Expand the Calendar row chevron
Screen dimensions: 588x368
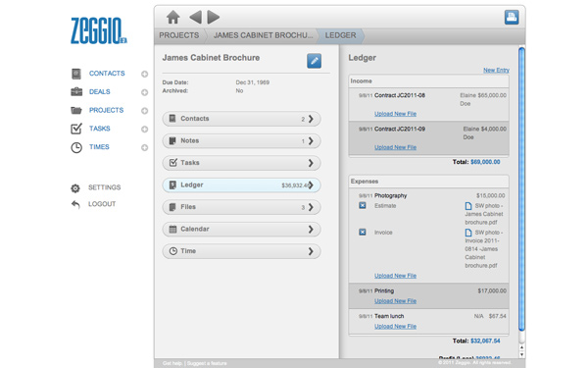click(311, 229)
